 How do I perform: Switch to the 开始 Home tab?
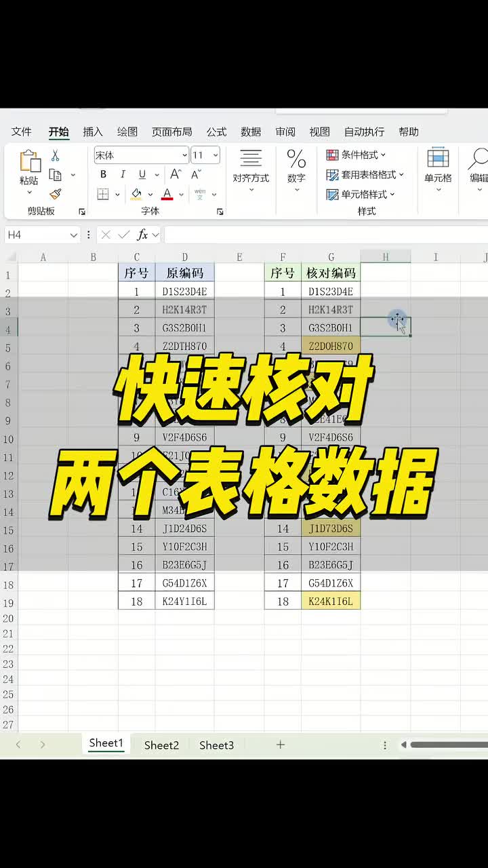point(58,132)
